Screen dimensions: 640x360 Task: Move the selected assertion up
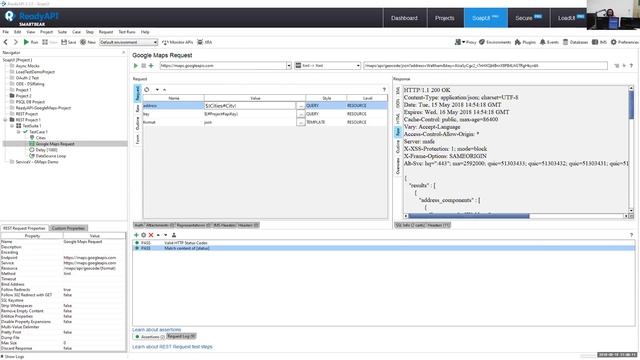[158, 235]
